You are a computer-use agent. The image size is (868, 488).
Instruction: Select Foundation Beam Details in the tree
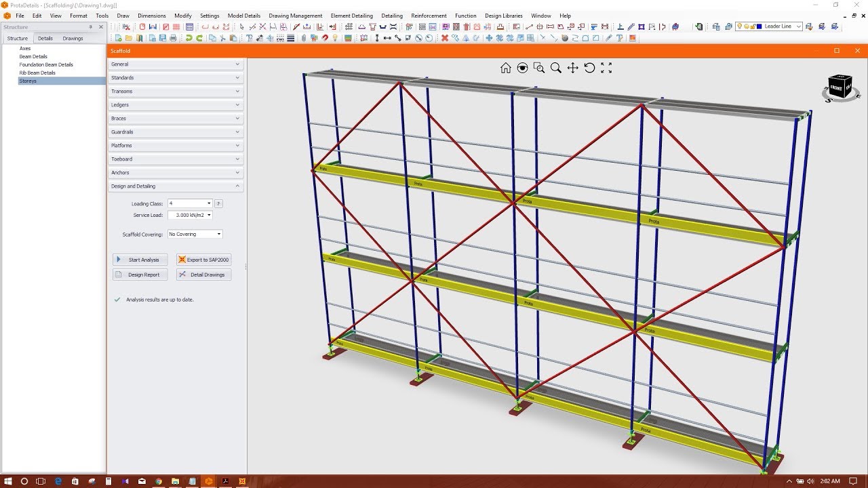46,64
